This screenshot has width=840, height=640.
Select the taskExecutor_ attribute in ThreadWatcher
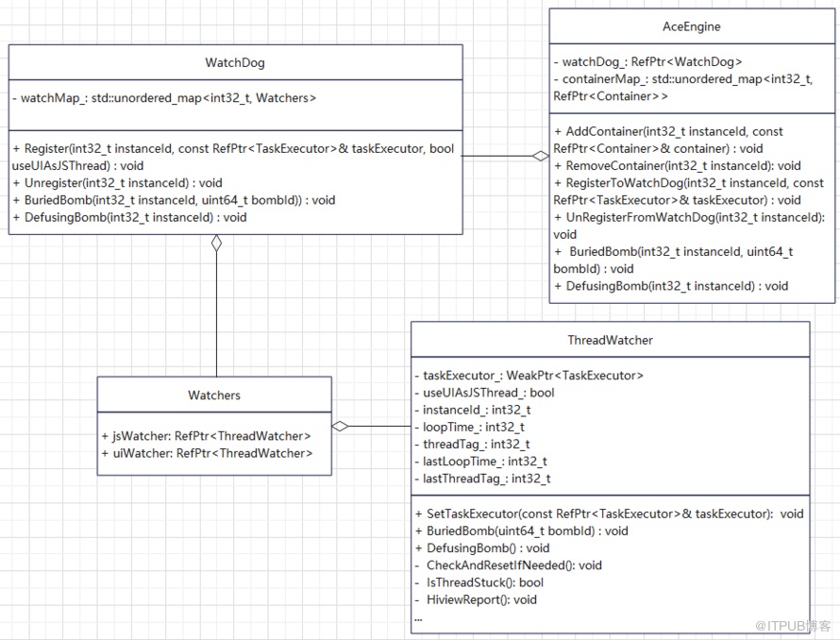[x=529, y=375]
